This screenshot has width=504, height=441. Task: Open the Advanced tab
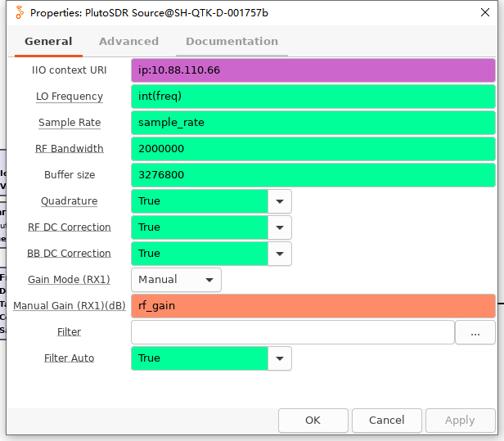point(128,42)
